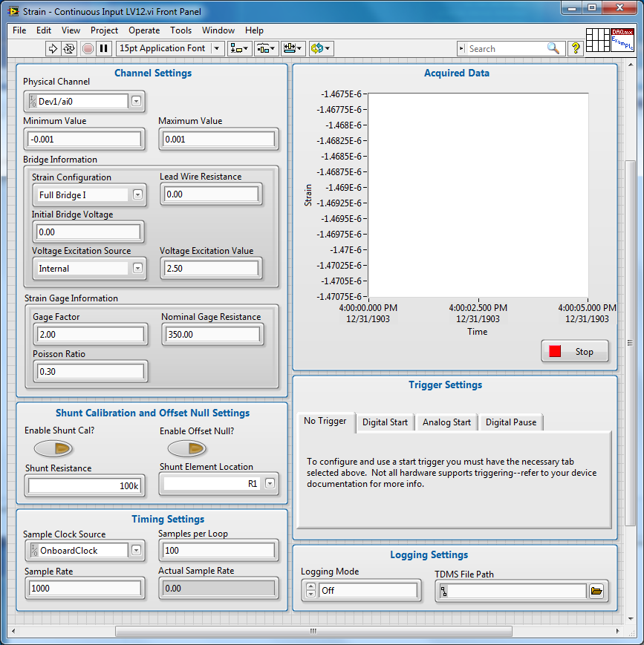Step the Logging Mode value up
Screen dimensions: 644x645
tap(310, 587)
